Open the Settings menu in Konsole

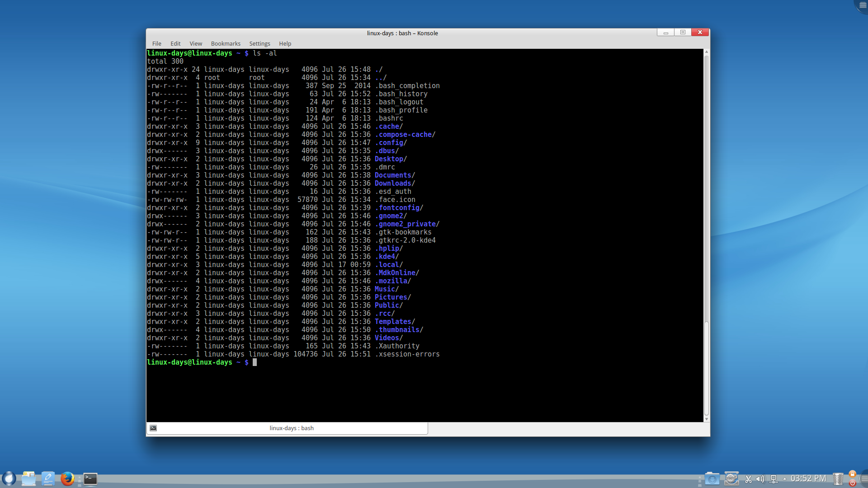[259, 44]
